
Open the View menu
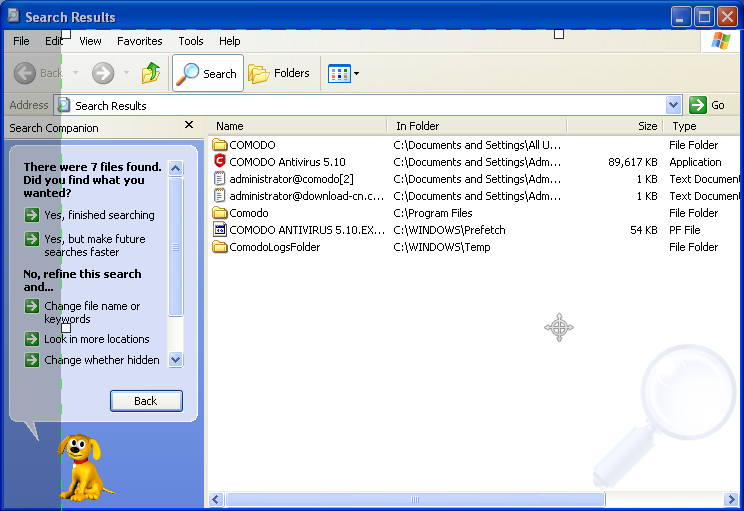[90, 41]
